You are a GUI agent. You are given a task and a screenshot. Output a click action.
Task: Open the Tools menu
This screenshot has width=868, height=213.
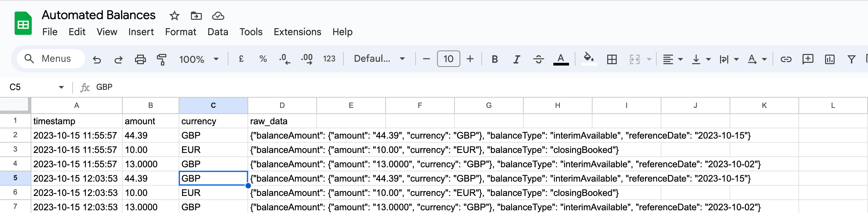(251, 32)
